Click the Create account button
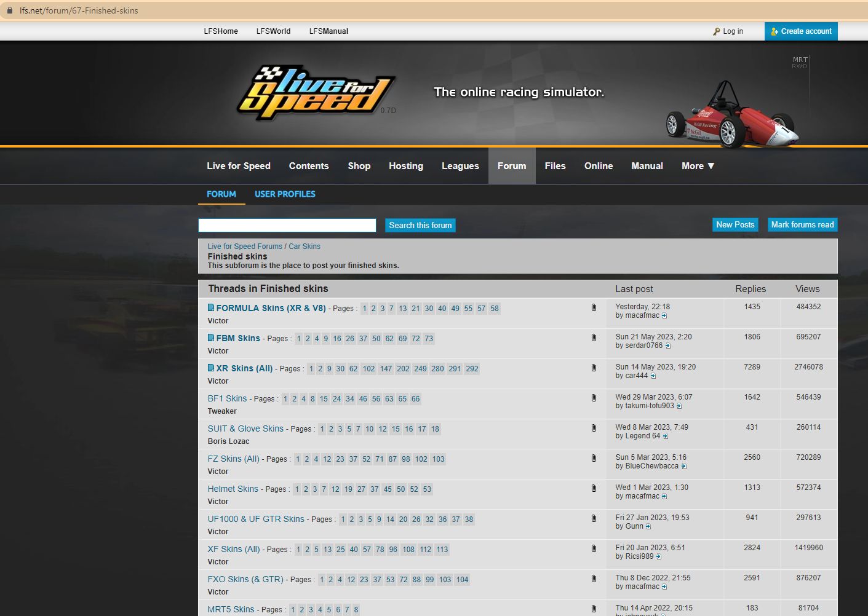 tap(801, 31)
